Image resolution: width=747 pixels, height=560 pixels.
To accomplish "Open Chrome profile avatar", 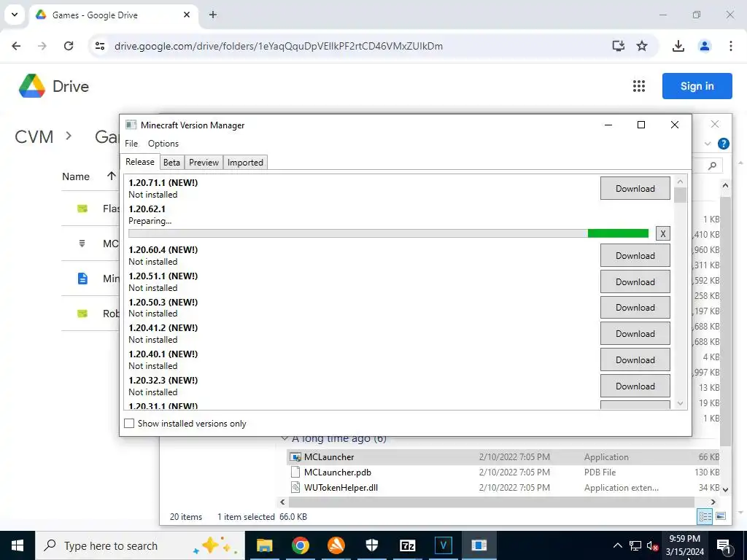I will click(x=704, y=46).
